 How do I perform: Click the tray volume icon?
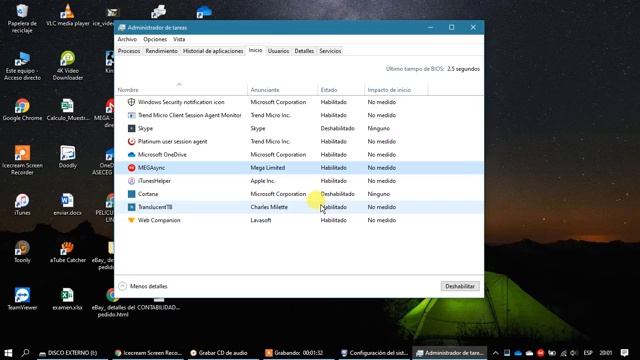click(x=573, y=353)
